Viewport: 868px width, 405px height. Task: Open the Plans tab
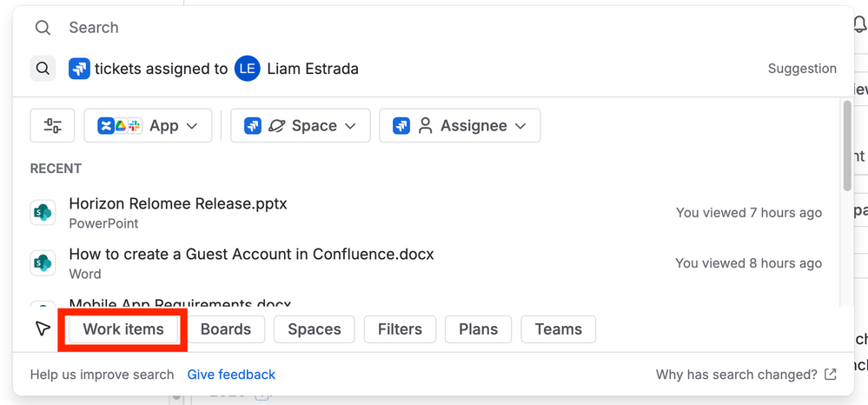pyautogui.click(x=478, y=329)
